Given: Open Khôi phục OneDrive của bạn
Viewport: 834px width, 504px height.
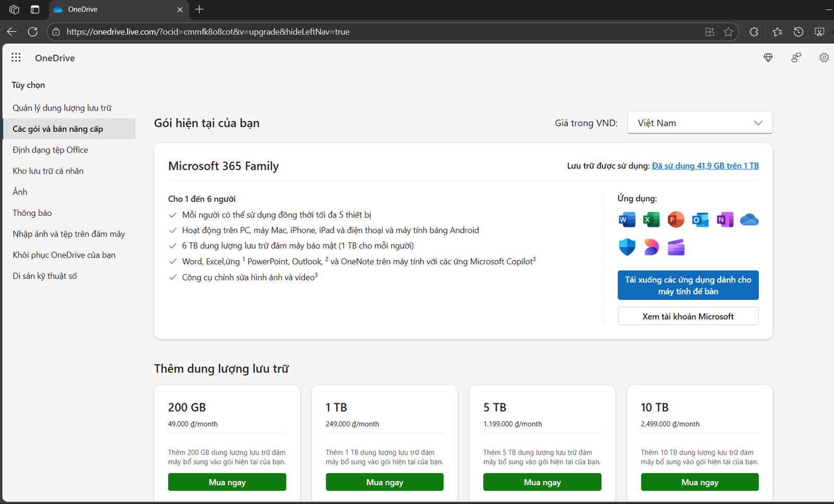Looking at the screenshot, I should pyautogui.click(x=64, y=255).
